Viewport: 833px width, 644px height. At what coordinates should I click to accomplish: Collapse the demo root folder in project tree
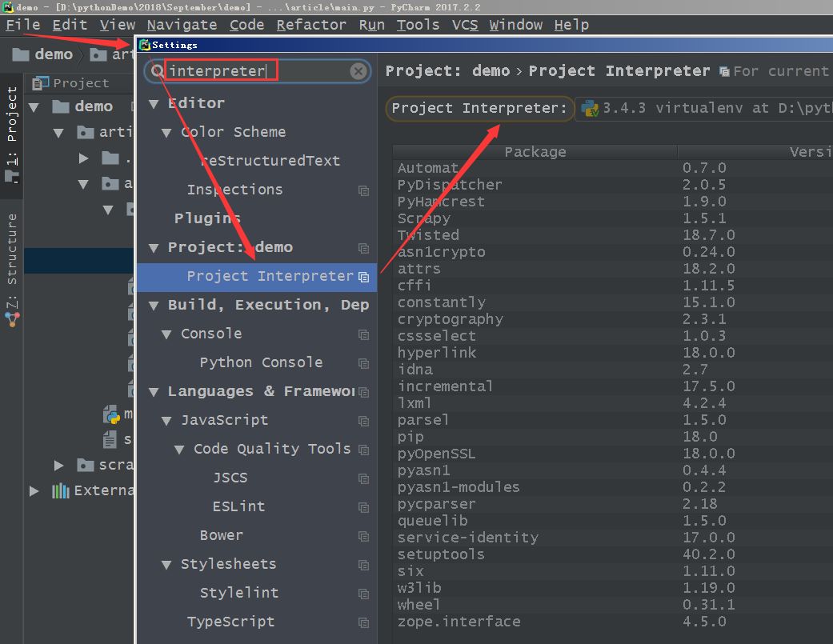coord(34,107)
